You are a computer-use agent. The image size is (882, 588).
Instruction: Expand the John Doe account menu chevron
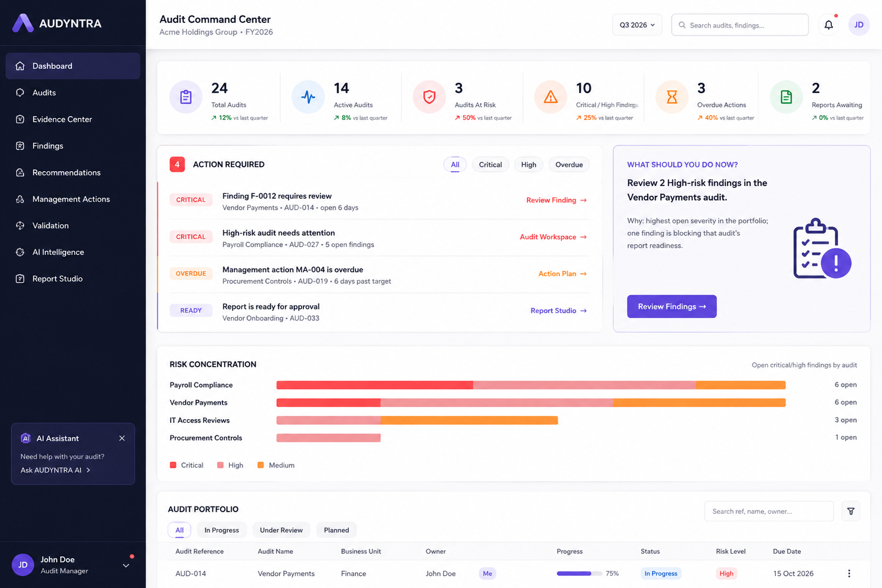click(x=126, y=566)
